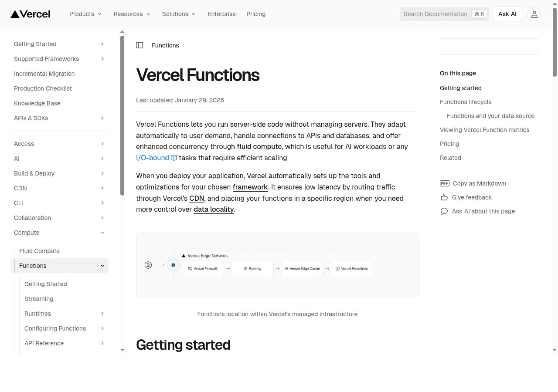Open Pricing from the navigation bar
Image resolution: width=558 pixels, height=392 pixels.
pos(256,14)
